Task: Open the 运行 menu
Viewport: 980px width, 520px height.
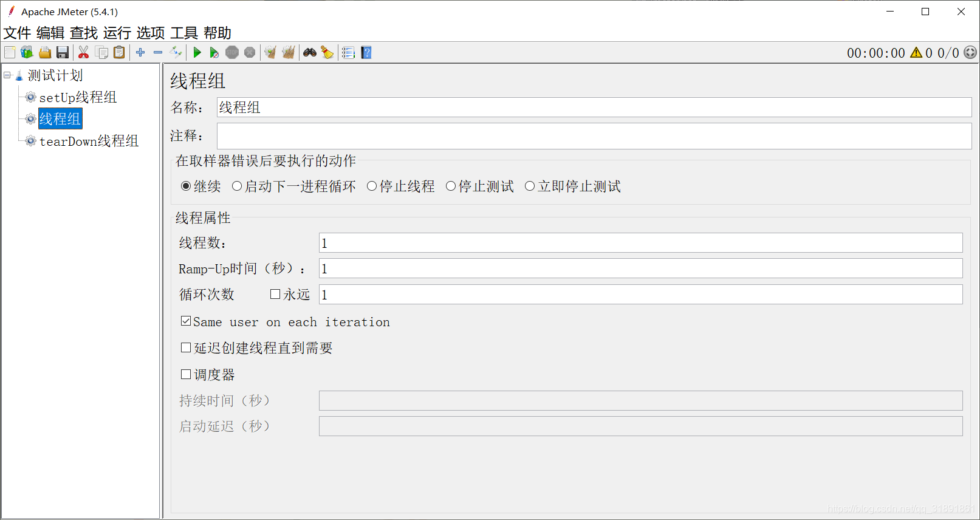Action: tap(117, 33)
